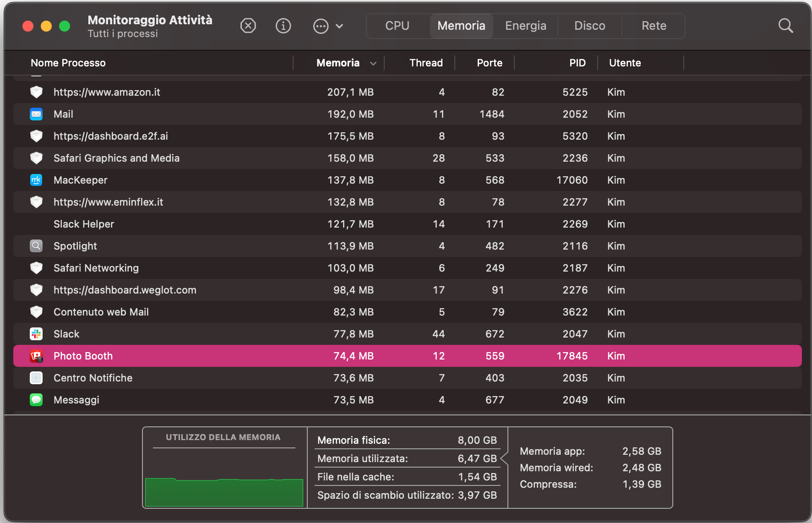Click the shield icon for dashboard.e2f.ai
This screenshot has width=812, height=523.
coord(36,136)
